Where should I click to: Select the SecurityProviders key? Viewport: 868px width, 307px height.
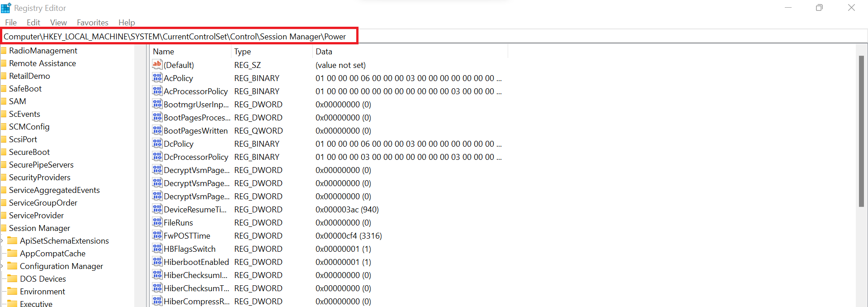tap(40, 177)
